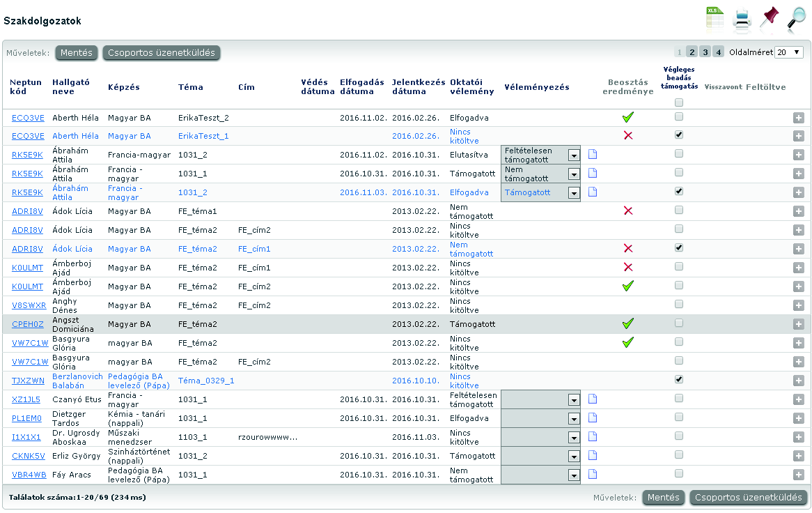Expand the ErikaTeszt_1 row with its plus icon
Viewport: 812px width, 513px height.
point(799,137)
